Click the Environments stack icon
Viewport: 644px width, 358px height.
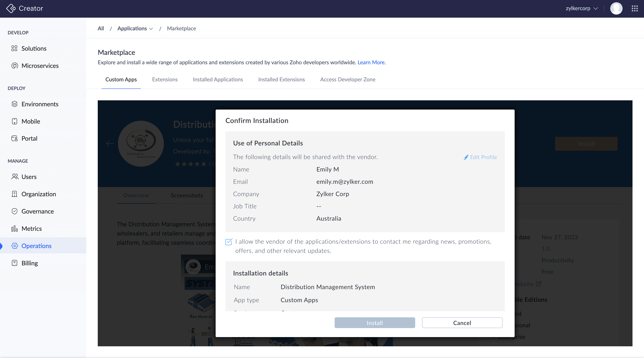click(15, 104)
